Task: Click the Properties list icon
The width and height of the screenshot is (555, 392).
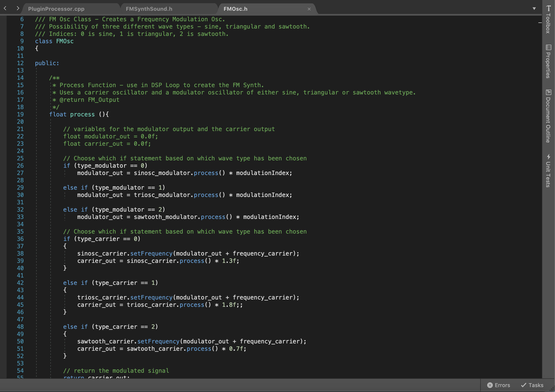Action: click(548, 47)
